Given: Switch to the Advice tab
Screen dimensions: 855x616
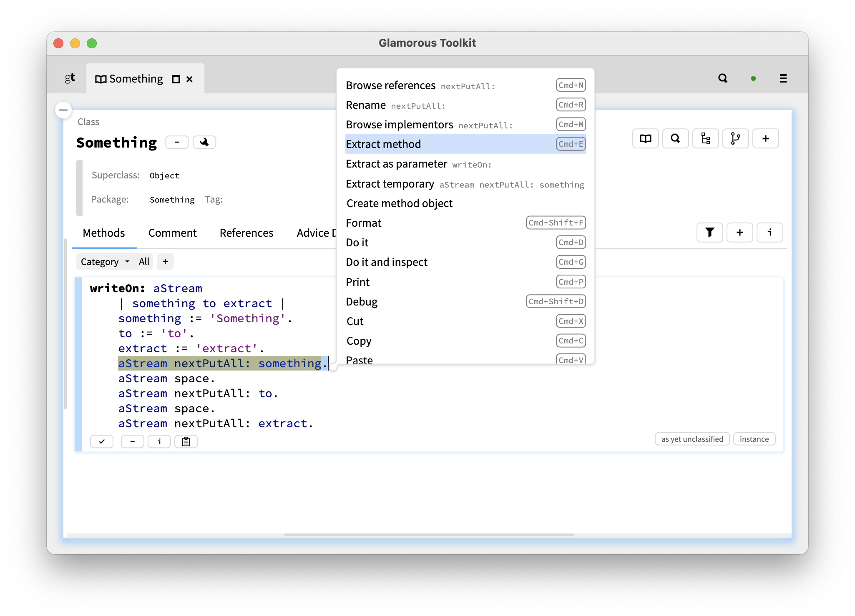Looking at the screenshot, I should coord(316,233).
